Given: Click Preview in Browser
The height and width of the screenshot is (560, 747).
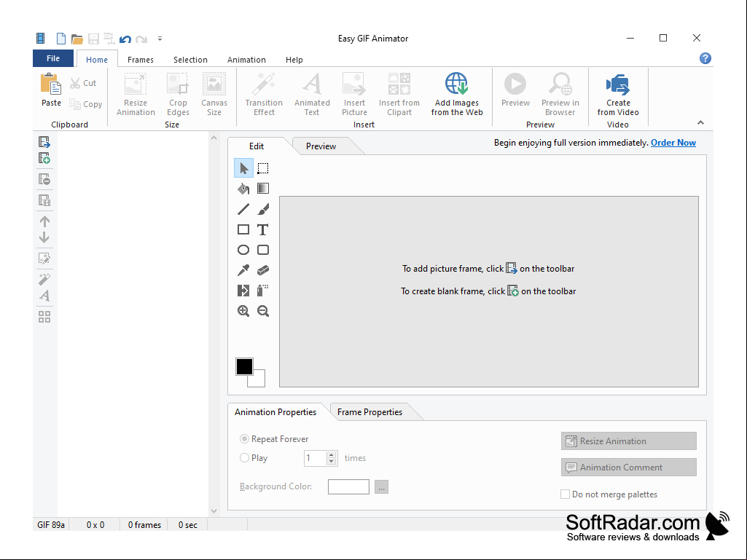Looking at the screenshot, I should click(x=560, y=94).
